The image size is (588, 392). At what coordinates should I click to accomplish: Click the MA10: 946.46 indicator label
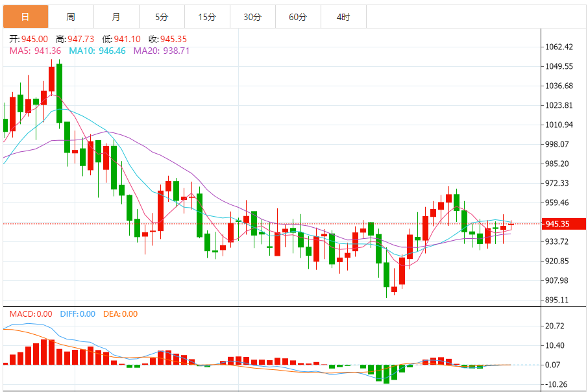point(97,51)
